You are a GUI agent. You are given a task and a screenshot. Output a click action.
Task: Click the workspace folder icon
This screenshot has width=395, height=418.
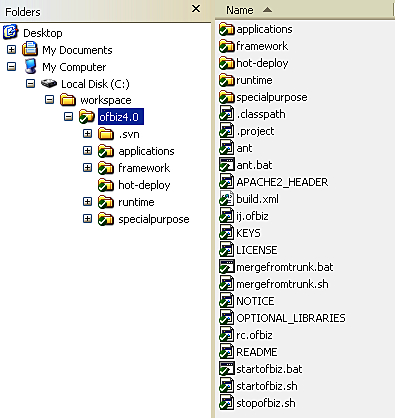(68, 100)
